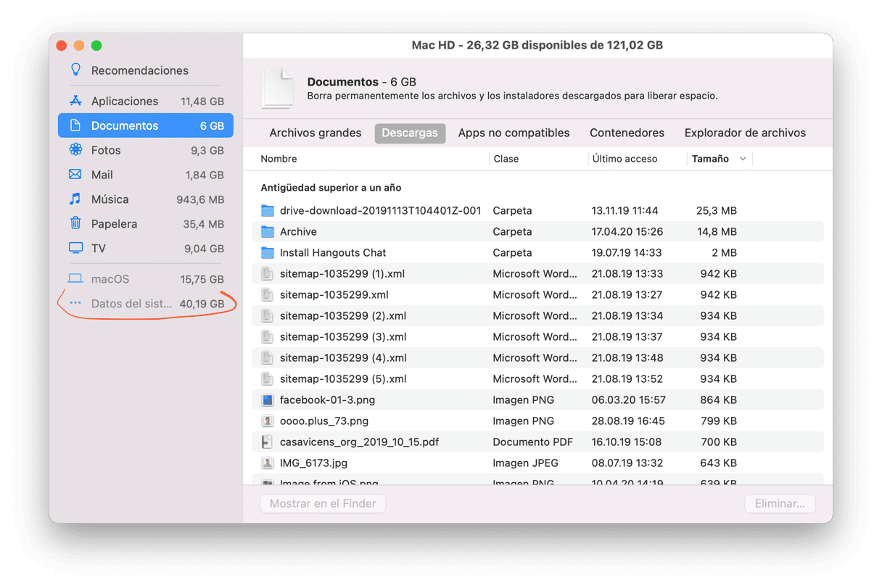This screenshot has height=588, width=882.
Task: Click file icon of sitemap-1035299 (1).xml
Action: [x=268, y=274]
